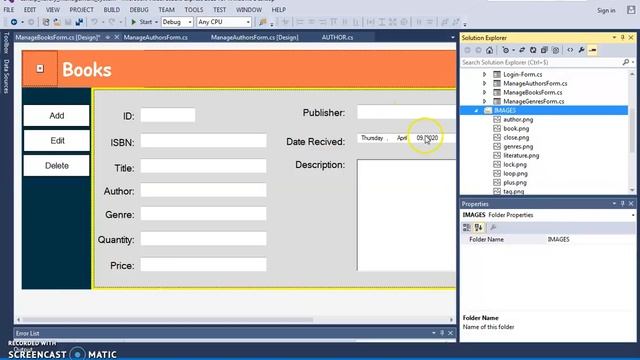The height and width of the screenshot is (360, 640).
Task: Select the plus.png file
Action: (x=515, y=182)
